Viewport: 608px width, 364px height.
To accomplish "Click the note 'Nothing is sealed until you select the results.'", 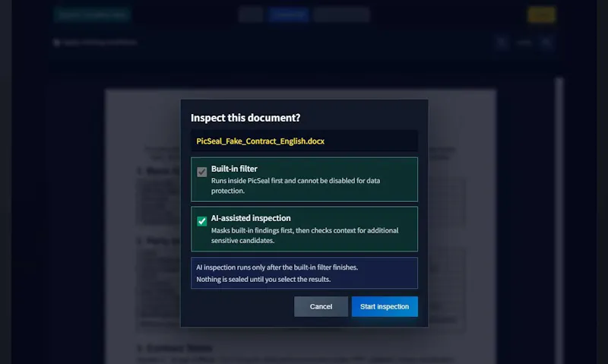I will 263,279.
